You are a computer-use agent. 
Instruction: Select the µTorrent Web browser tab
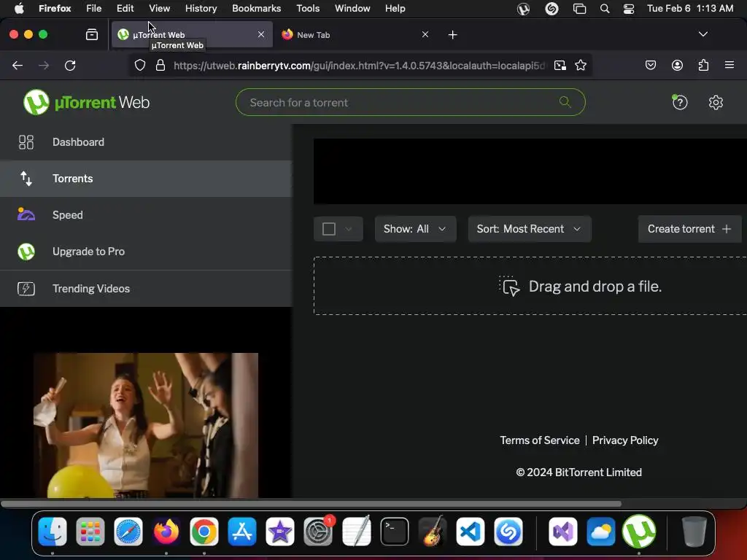tap(192, 35)
